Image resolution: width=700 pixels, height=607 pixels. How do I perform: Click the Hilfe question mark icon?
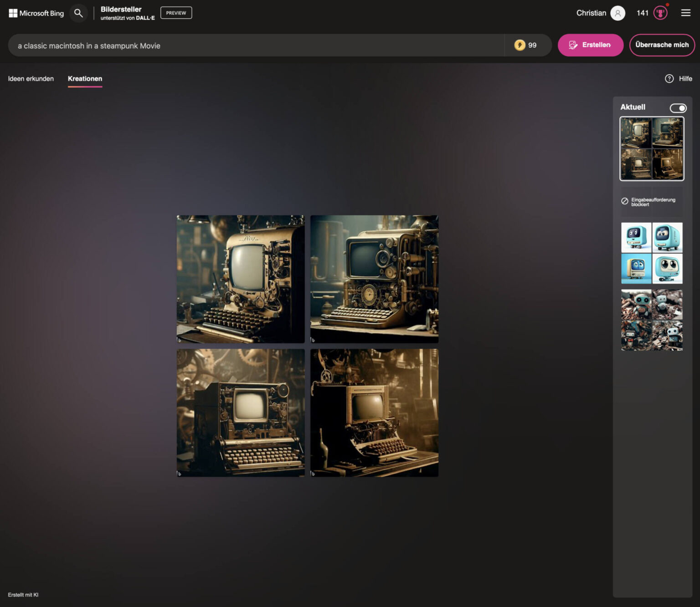(x=669, y=79)
